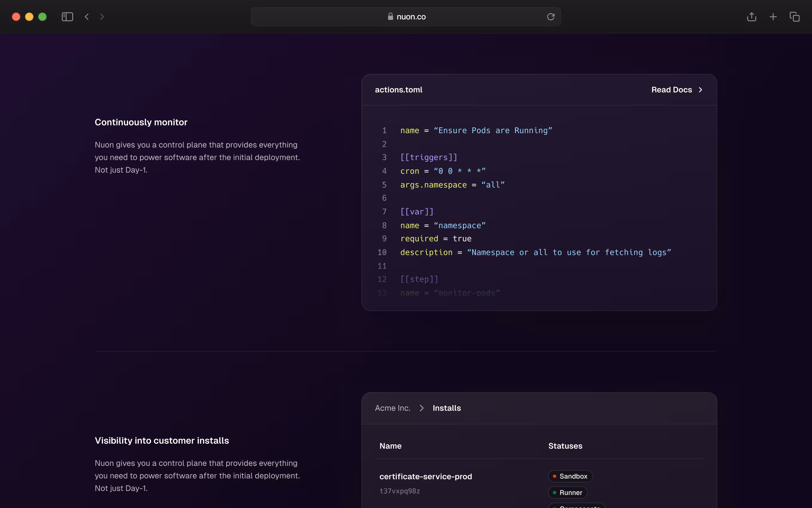Click the [[step]] code line

[419, 279]
